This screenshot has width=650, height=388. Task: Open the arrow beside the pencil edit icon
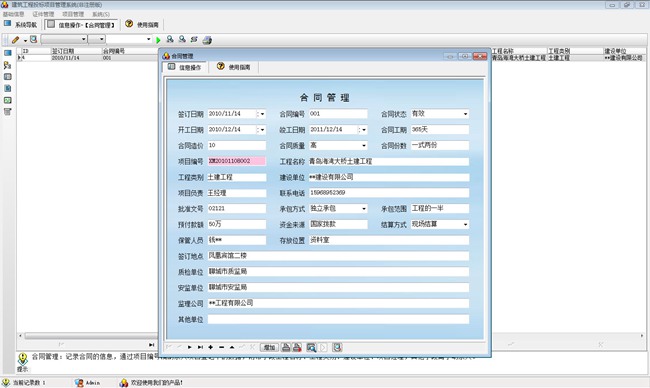tap(25, 40)
